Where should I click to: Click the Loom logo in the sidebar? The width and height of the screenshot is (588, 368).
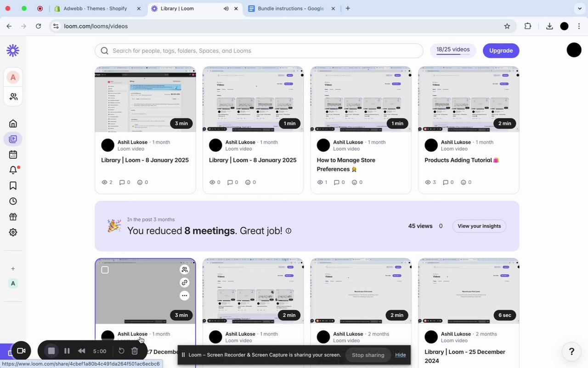point(13,51)
